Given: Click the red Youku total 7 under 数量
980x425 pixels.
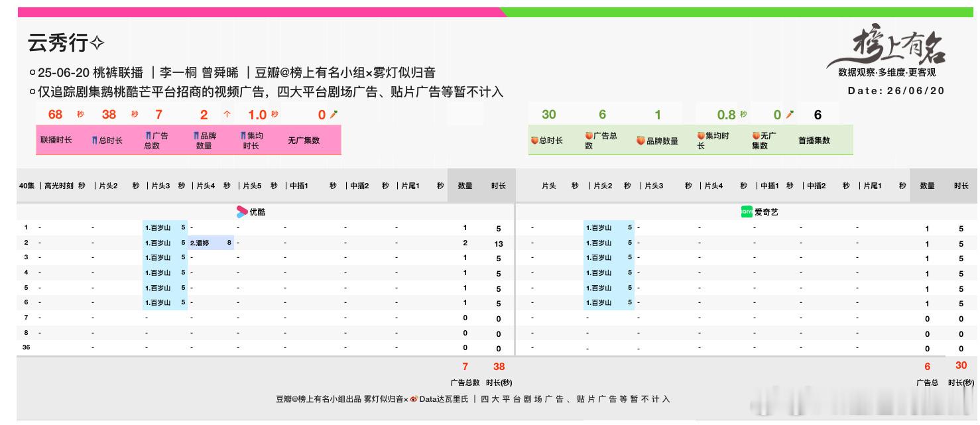Looking at the screenshot, I should click(465, 366).
